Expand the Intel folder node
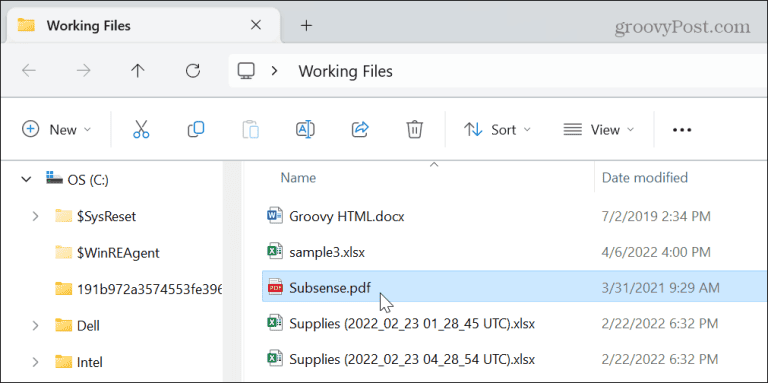 (x=35, y=361)
